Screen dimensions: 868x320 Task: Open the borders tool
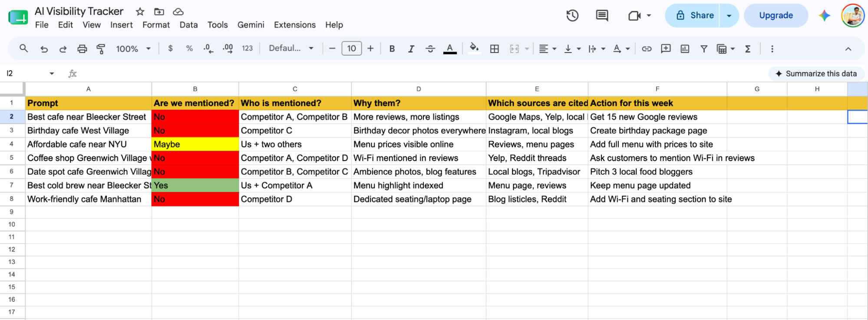pos(494,49)
